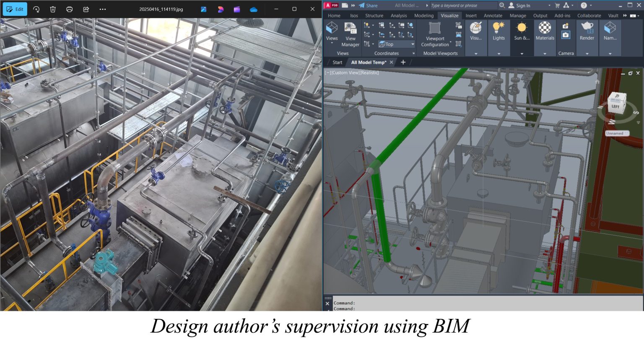
Task: Click Sign In in AutoCAD title bar
Action: coord(519,5)
